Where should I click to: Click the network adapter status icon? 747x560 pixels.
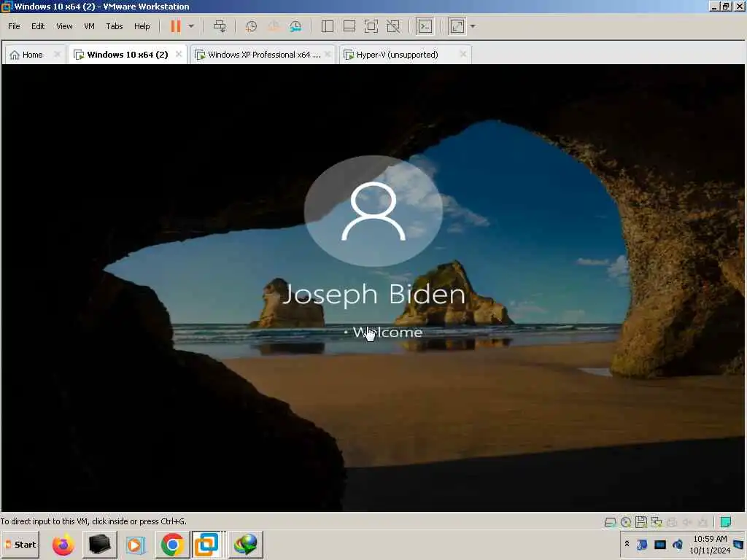tap(657, 522)
